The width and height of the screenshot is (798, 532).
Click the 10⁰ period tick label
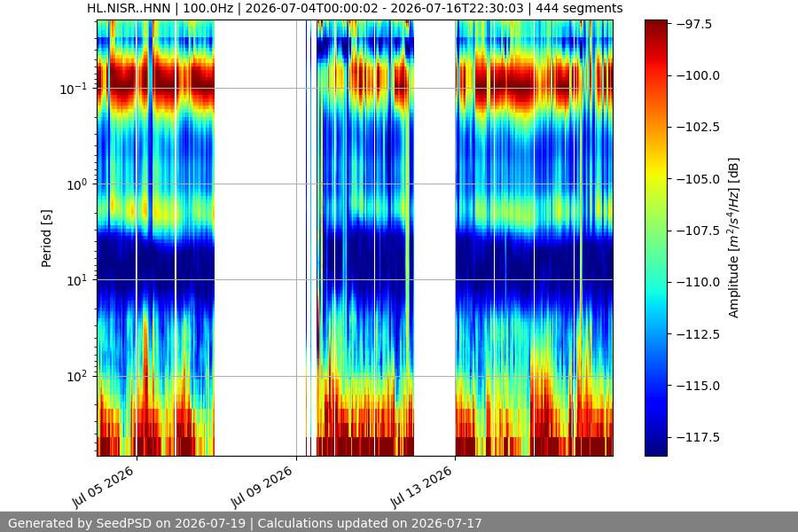[x=77, y=184]
